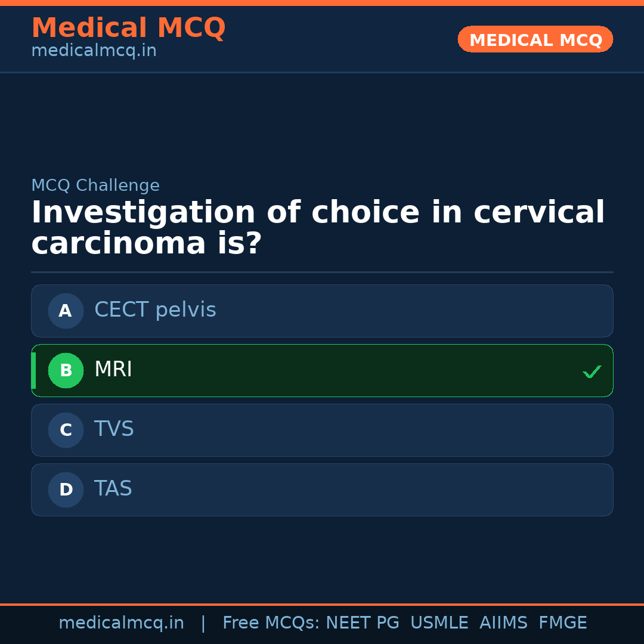Click the letter C circle badge
The image size is (644, 644).
66,430
